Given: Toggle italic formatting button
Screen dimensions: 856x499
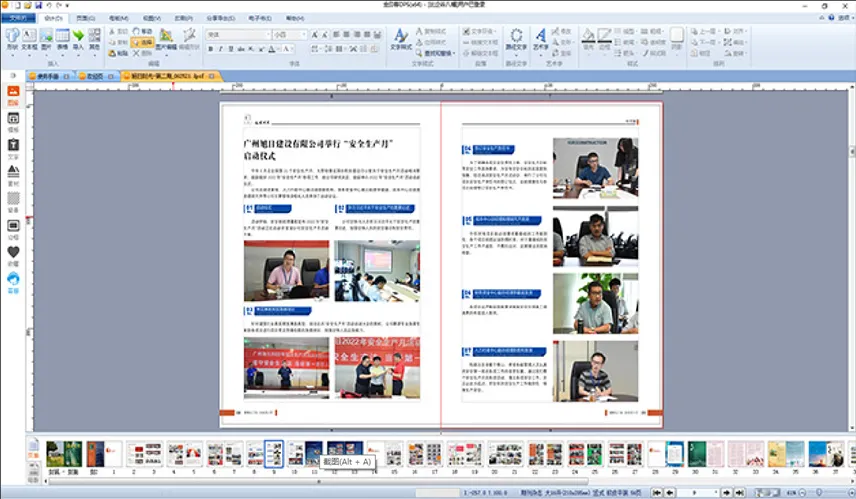Looking at the screenshot, I should [x=223, y=48].
